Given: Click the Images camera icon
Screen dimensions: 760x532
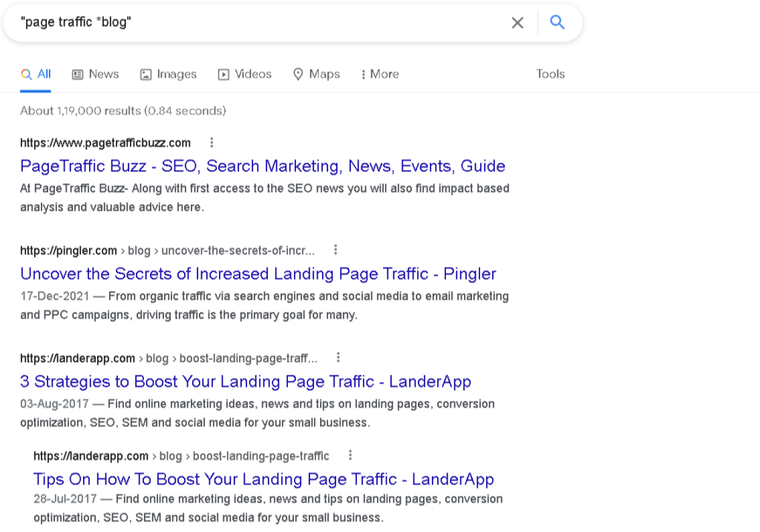Looking at the screenshot, I should point(145,74).
